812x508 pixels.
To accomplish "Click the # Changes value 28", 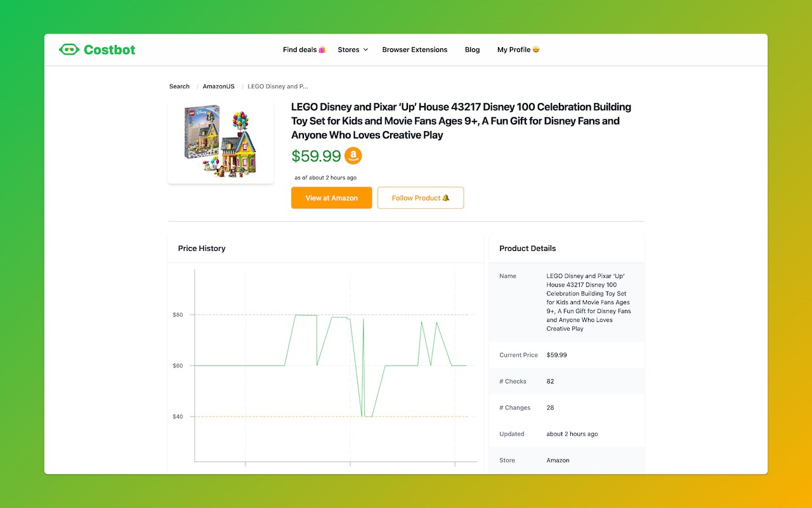I will [551, 408].
